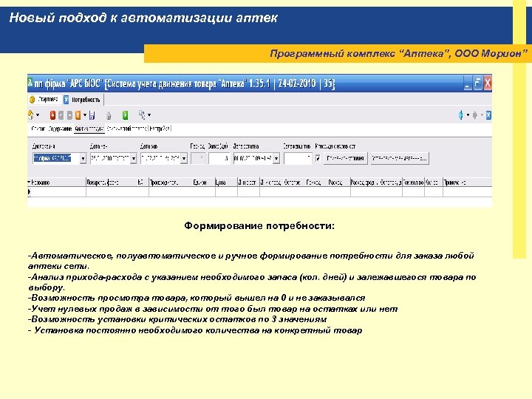Click the yellow home-like icon at toolbar start
This screenshot has width=532, height=399.
tap(31, 115)
